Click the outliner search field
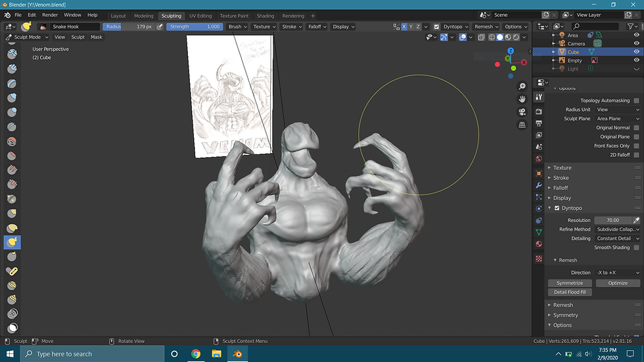This screenshot has width=644, height=362. pyautogui.click(x=594, y=27)
